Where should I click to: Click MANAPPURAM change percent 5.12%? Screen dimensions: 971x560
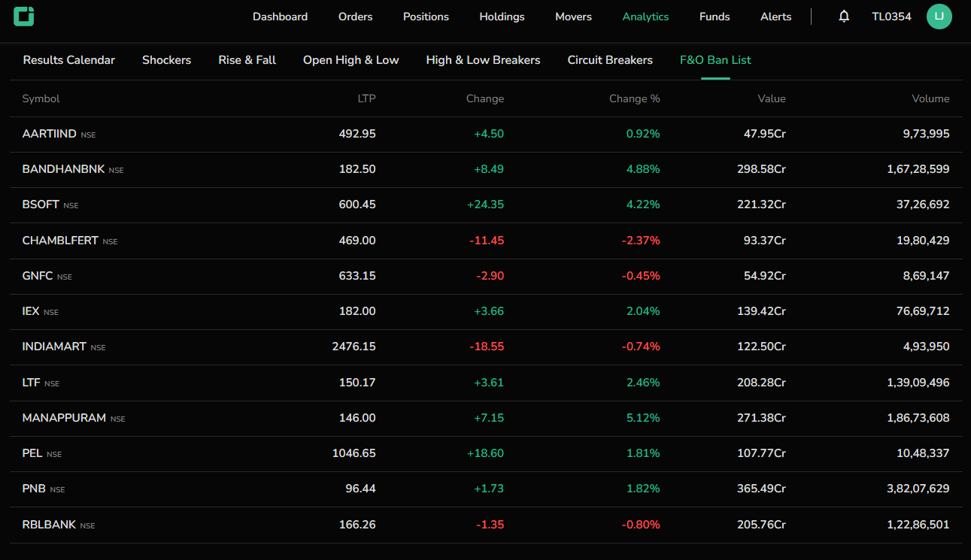tap(643, 418)
